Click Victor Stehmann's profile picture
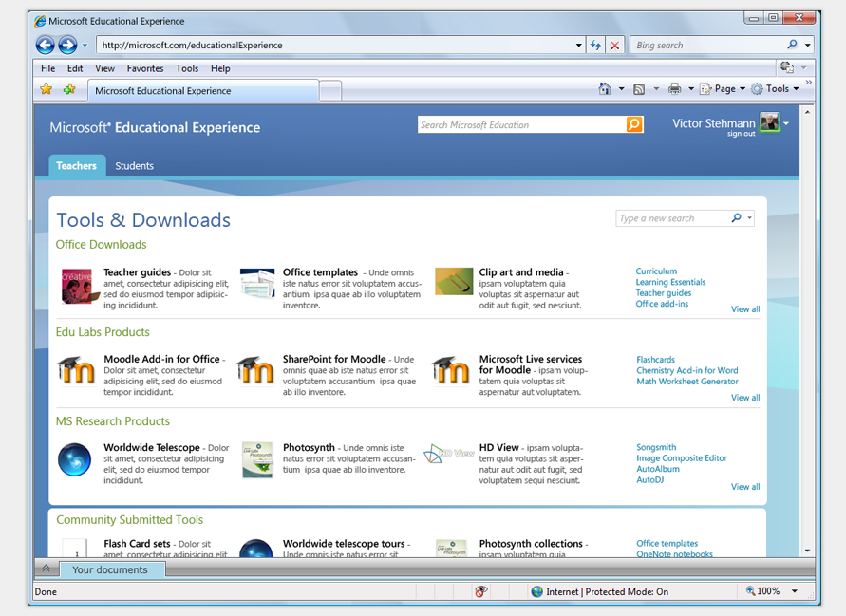846x616 pixels. pos(769,122)
